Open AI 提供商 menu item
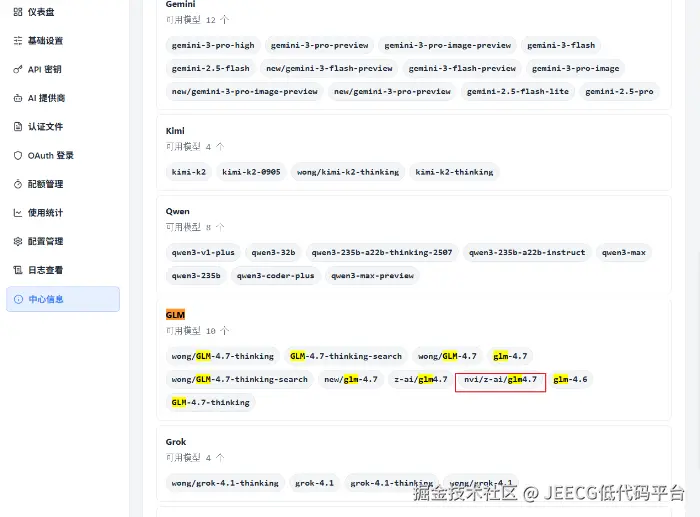Viewport: 700px width, 517px height. (63, 98)
